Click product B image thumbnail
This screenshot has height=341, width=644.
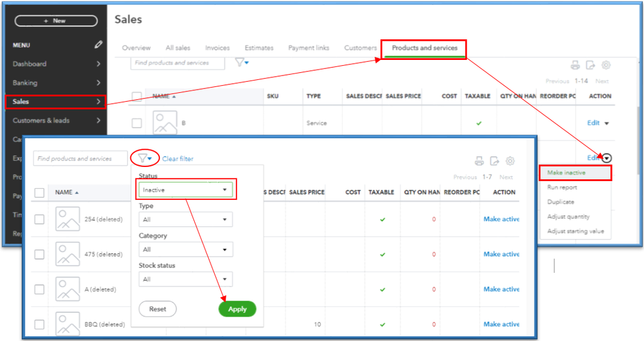(x=165, y=122)
